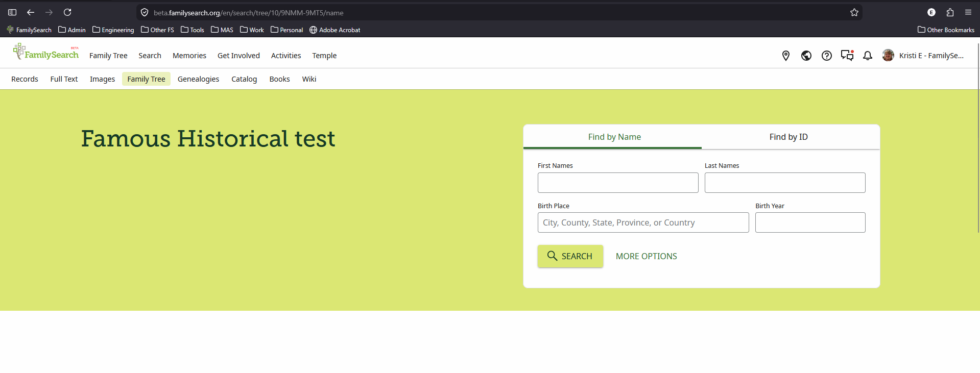This screenshot has height=373, width=980.
Task: Switch to the Images tab
Action: coord(102,79)
